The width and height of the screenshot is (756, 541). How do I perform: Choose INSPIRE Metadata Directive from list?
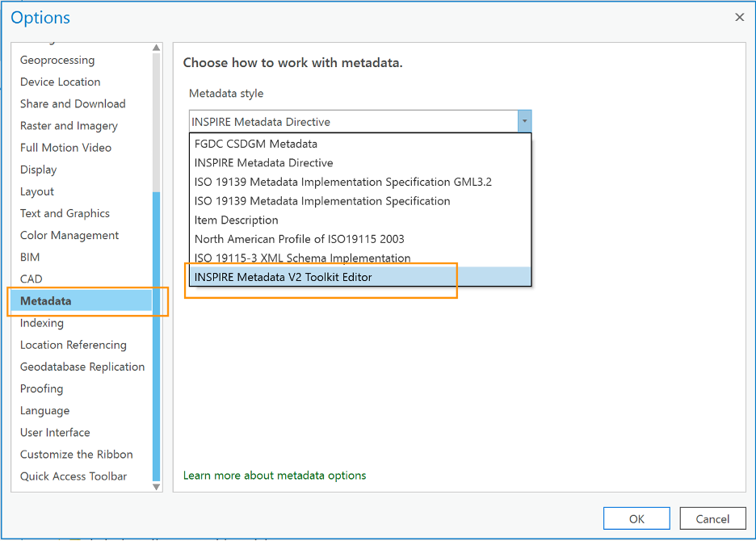coord(360,163)
